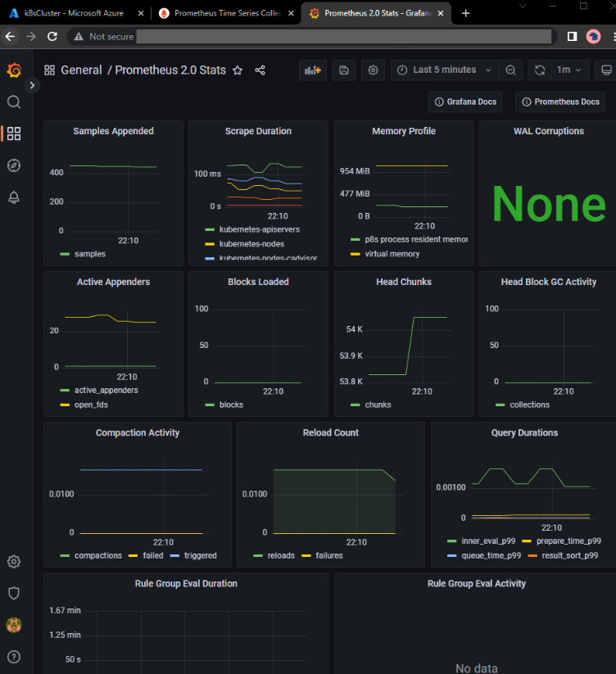Open Head Block GC Activity title menu
Screen dimensions: 616x674
549,282
